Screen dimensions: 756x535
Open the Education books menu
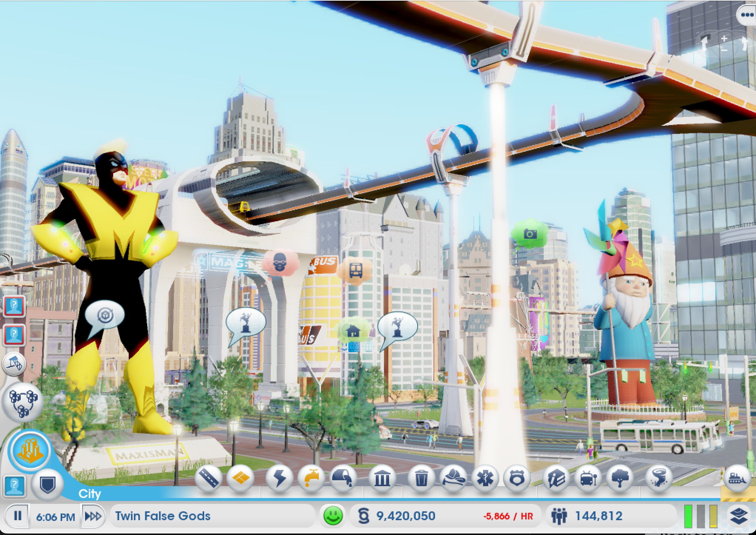556,478
